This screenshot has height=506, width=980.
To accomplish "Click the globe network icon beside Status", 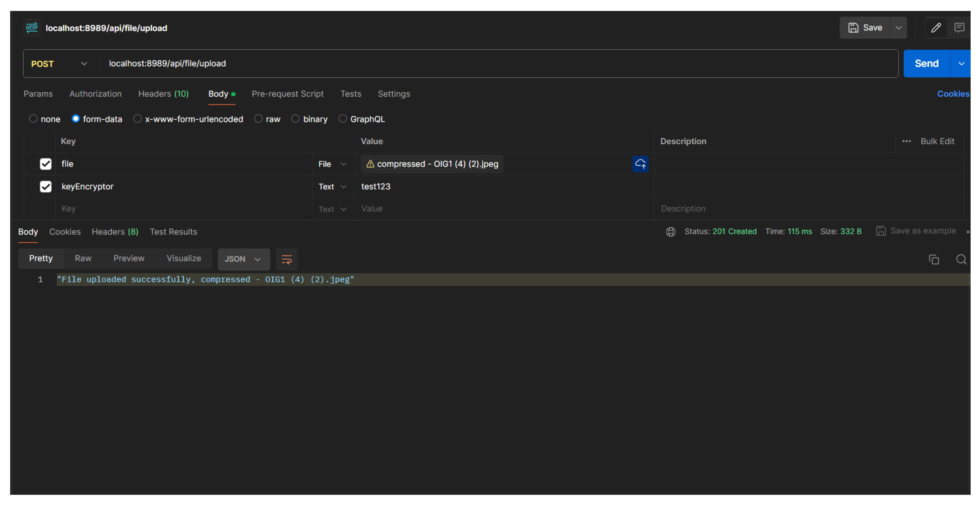I will coord(671,232).
